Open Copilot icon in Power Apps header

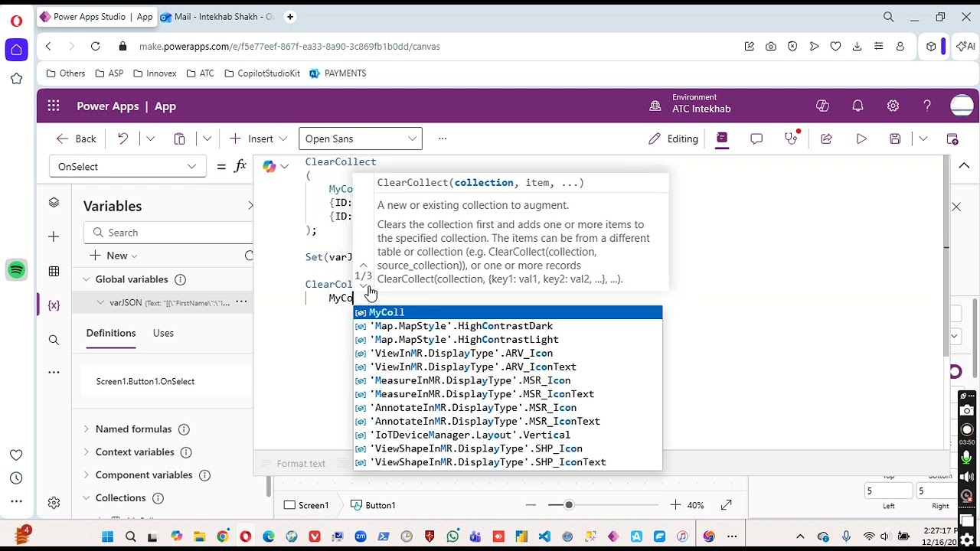pos(822,106)
